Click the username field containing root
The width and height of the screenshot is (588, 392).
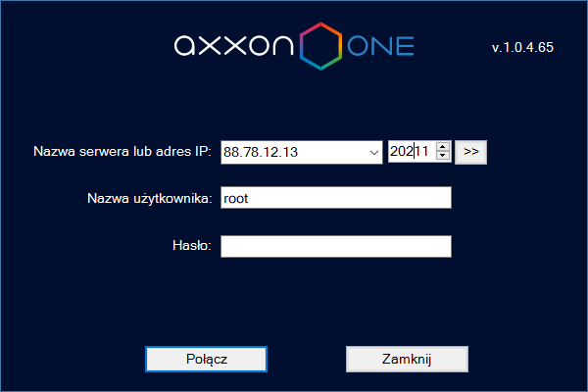pyautogui.click(x=336, y=198)
